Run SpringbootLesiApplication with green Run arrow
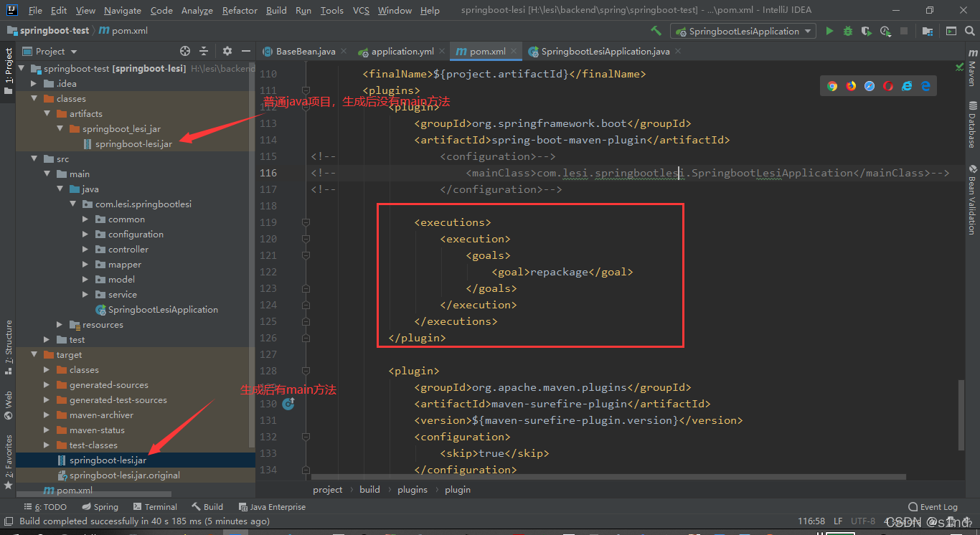This screenshot has width=980, height=535. coord(830,31)
